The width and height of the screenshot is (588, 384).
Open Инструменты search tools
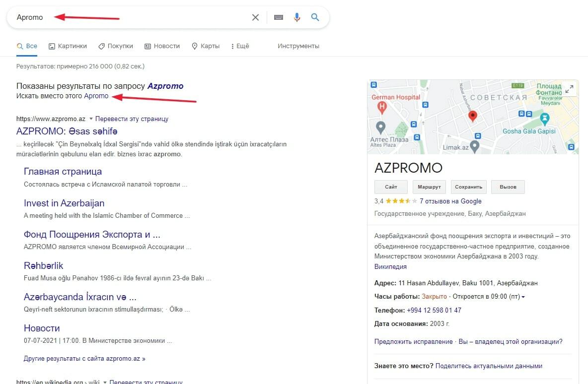pos(298,46)
